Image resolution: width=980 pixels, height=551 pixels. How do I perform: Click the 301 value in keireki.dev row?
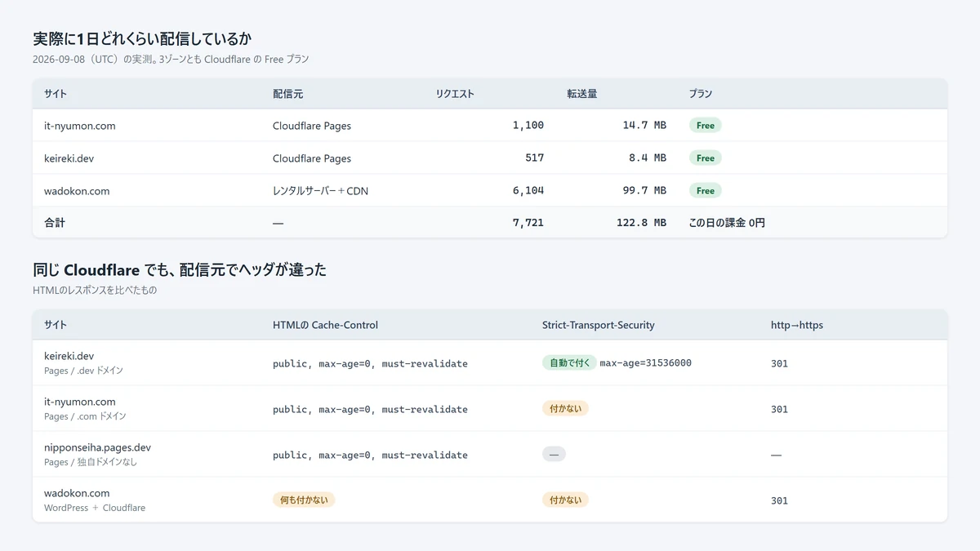(x=780, y=363)
